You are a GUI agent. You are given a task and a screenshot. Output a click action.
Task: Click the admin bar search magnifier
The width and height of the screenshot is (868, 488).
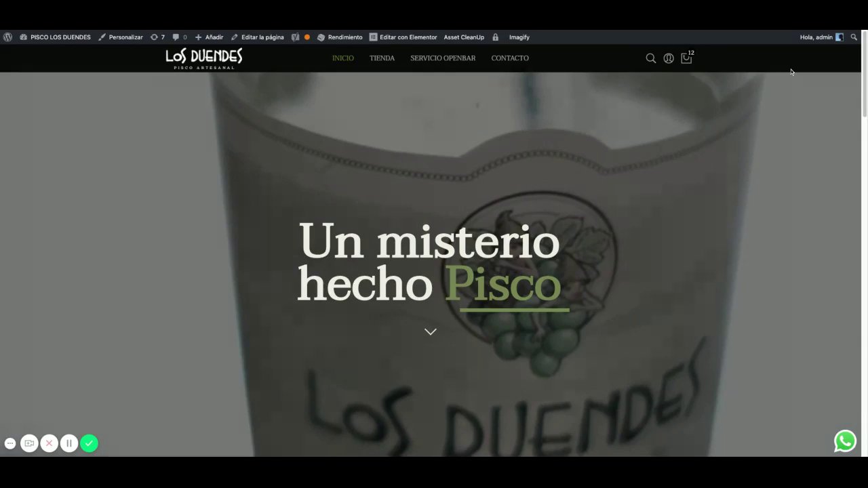(854, 37)
